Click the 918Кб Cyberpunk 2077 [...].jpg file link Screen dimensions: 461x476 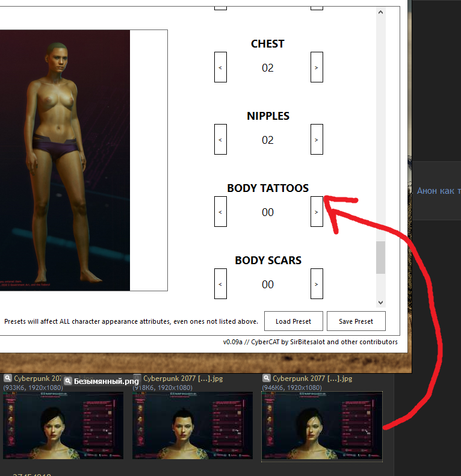pos(183,379)
